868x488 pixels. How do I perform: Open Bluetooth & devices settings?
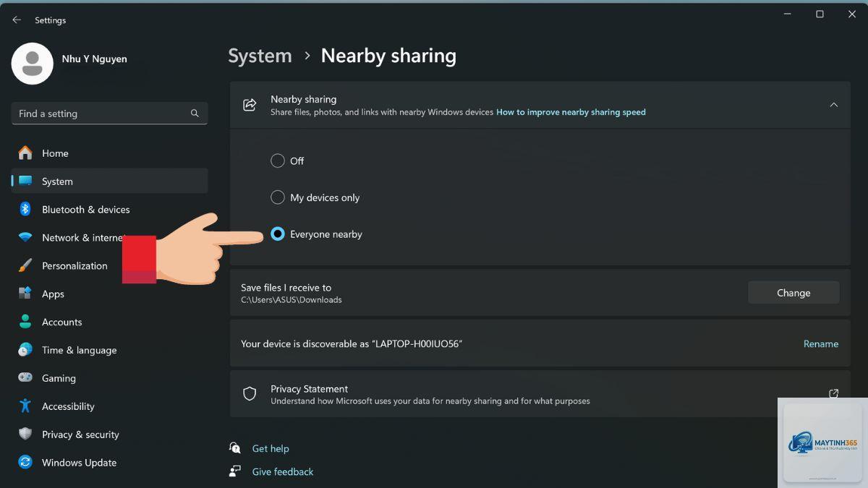tap(109, 209)
